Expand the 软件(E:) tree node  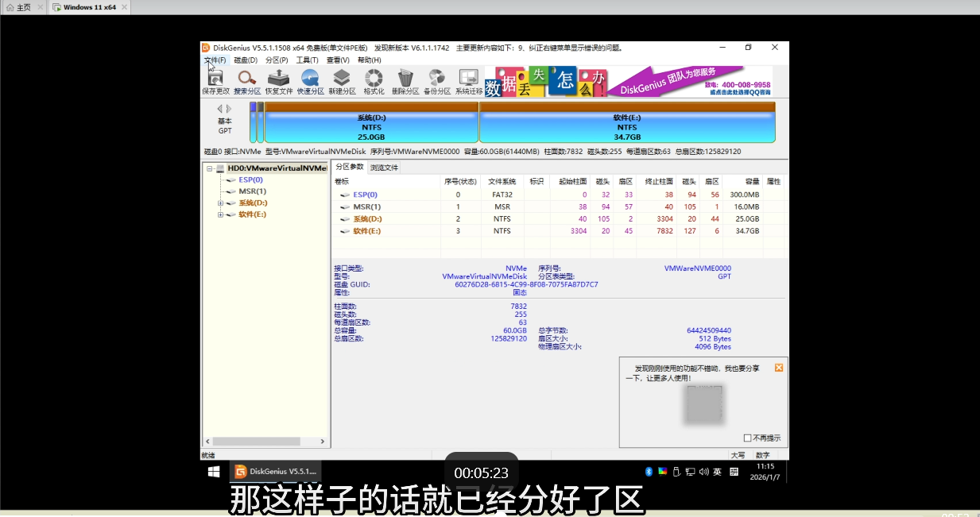pos(221,214)
